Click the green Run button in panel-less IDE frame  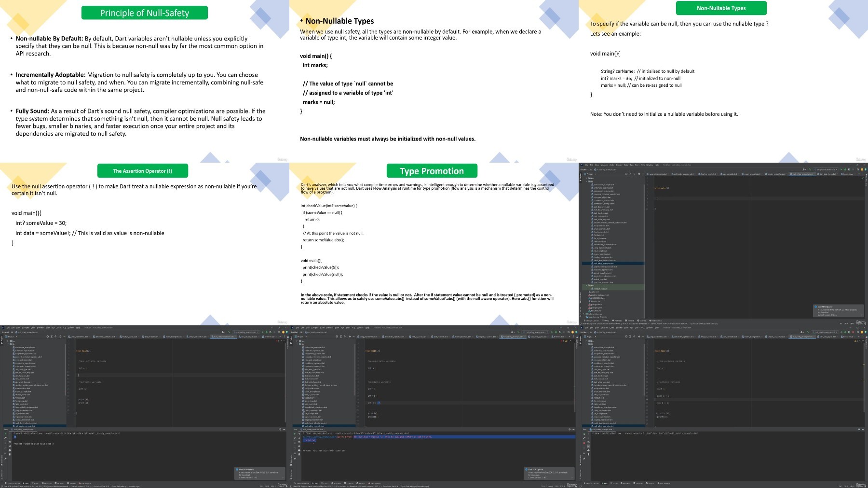pos(841,169)
